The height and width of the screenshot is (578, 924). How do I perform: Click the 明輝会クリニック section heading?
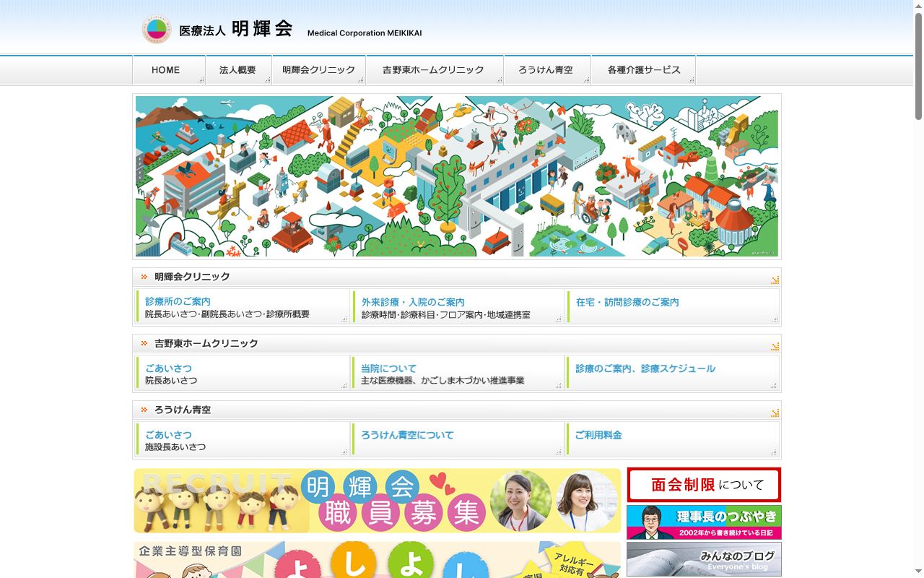point(192,277)
